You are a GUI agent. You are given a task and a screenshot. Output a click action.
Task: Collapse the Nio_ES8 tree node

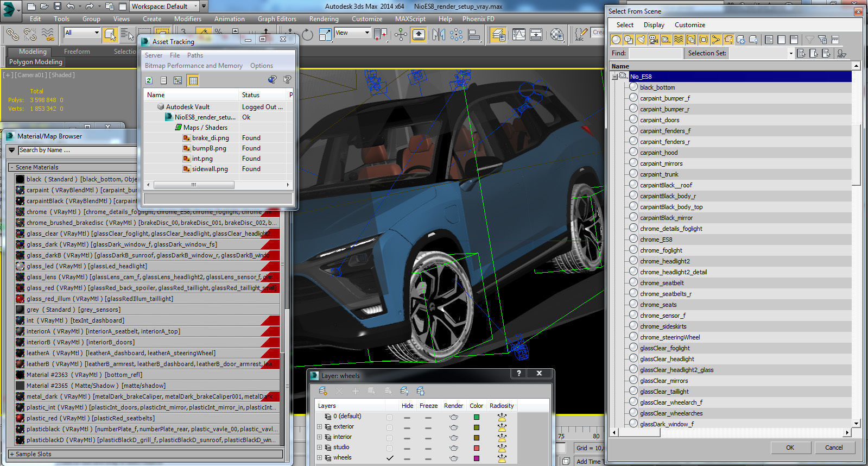tap(614, 77)
